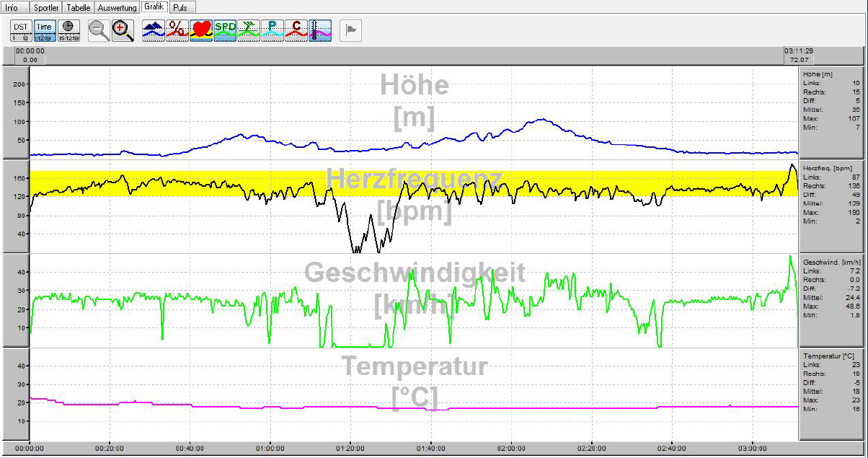Toggle the altitude mountain graph icon

tap(154, 30)
